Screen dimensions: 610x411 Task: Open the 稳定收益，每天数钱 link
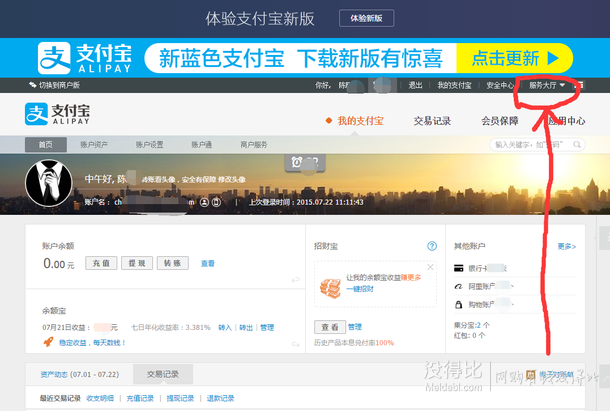[x=92, y=343]
